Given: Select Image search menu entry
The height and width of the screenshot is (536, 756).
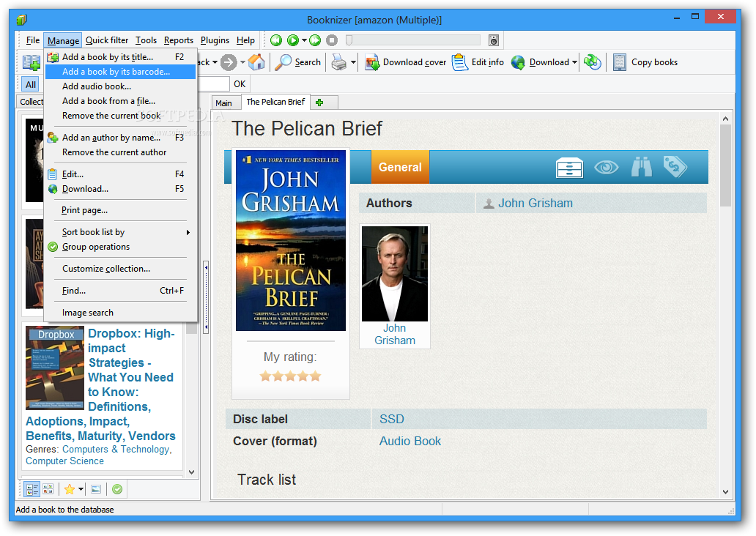Looking at the screenshot, I should coord(120,313).
